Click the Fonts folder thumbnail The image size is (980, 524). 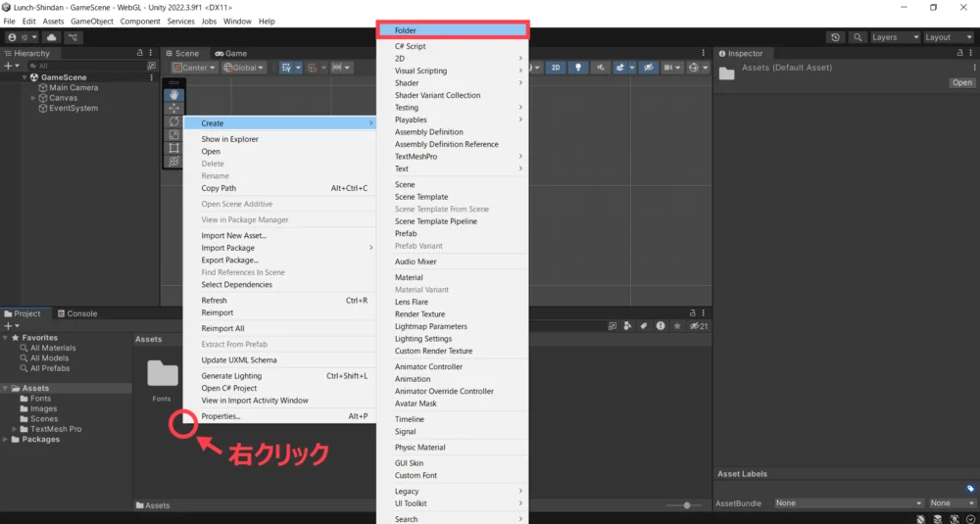(163, 373)
